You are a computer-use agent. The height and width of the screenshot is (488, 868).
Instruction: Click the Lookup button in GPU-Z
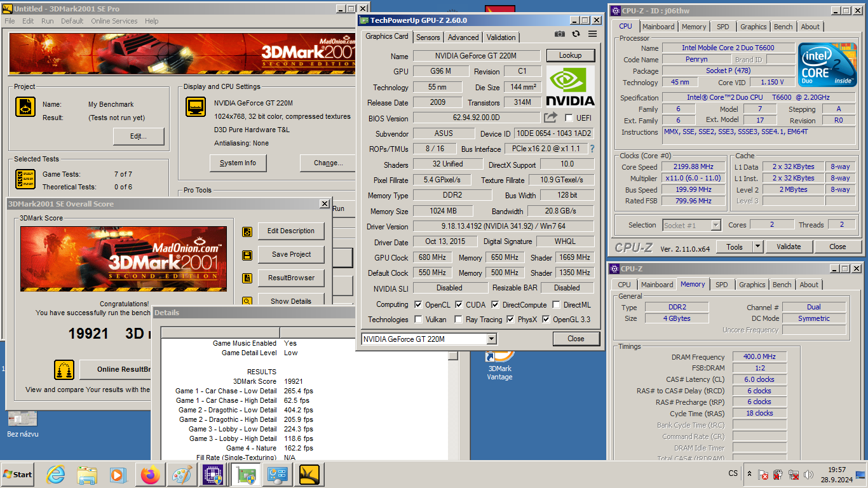click(x=570, y=55)
